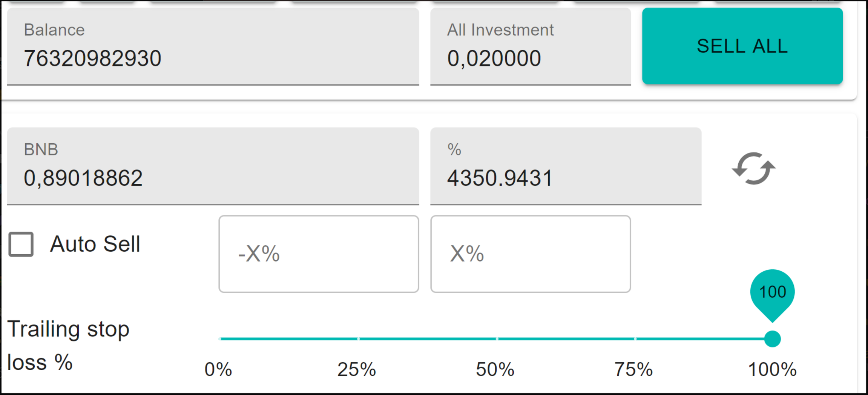Click the 75% label under slider
This screenshot has height=395, width=868.
point(633,369)
